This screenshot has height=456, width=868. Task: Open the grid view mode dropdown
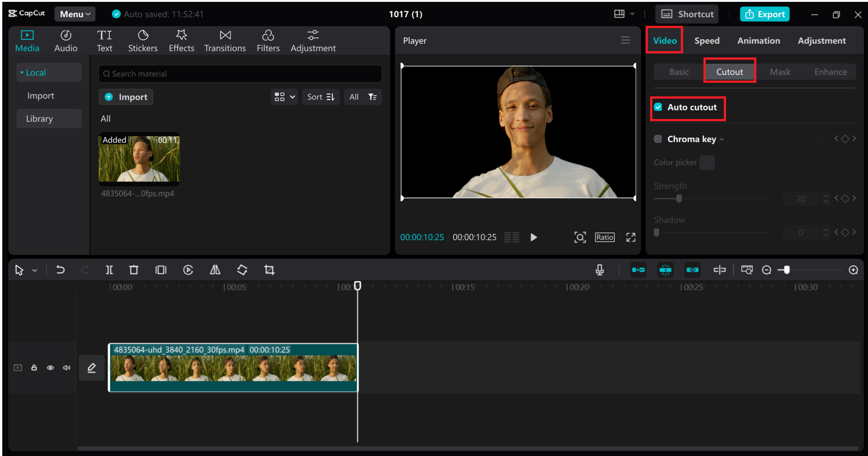tap(284, 97)
